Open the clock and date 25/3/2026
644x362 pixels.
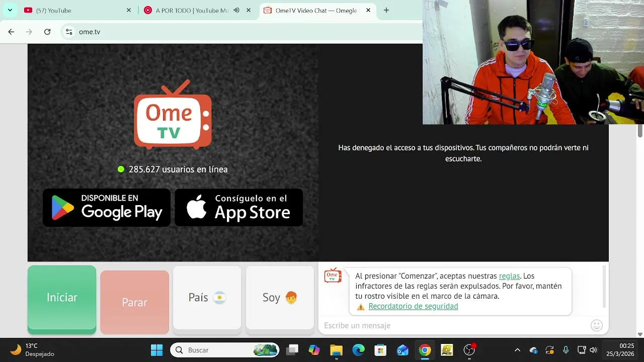(620, 350)
